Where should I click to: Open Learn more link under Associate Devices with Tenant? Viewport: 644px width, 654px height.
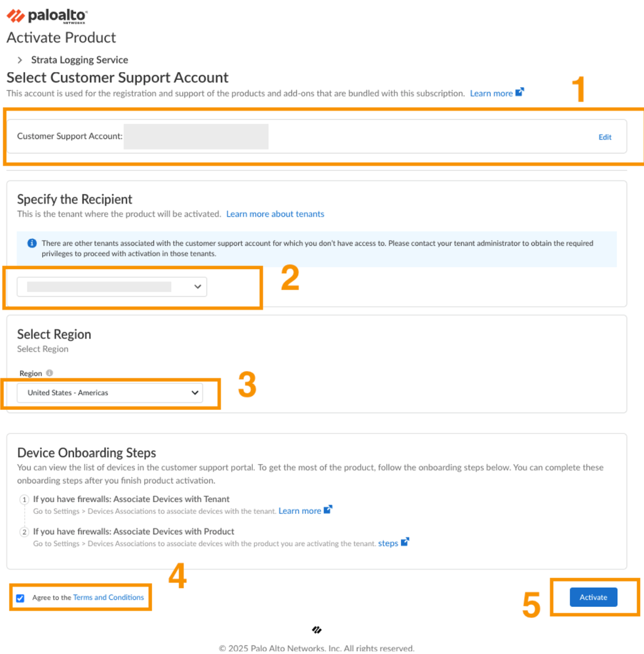[x=299, y=511]
